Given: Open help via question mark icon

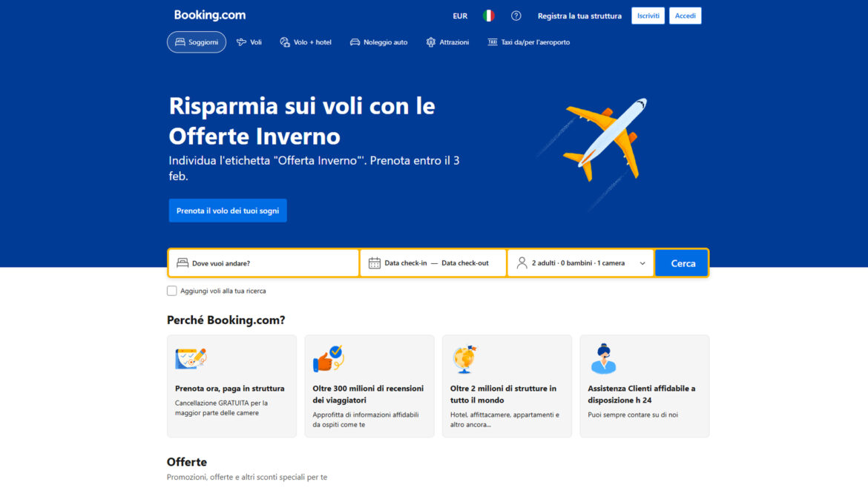Looking at the screenshot, I should [516, 16].
